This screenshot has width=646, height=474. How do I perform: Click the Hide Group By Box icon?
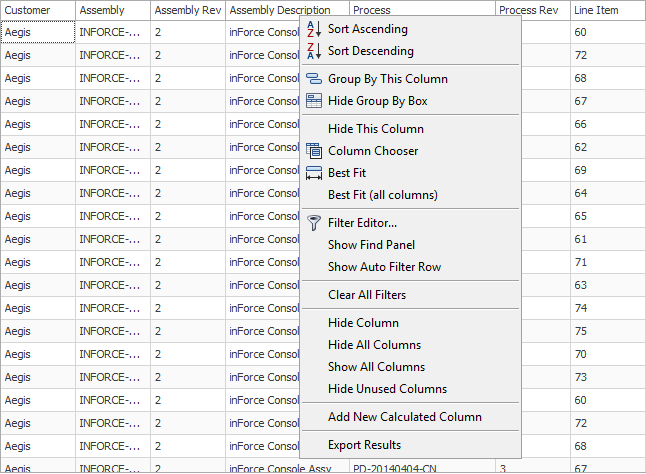click(x=314, y=101)
